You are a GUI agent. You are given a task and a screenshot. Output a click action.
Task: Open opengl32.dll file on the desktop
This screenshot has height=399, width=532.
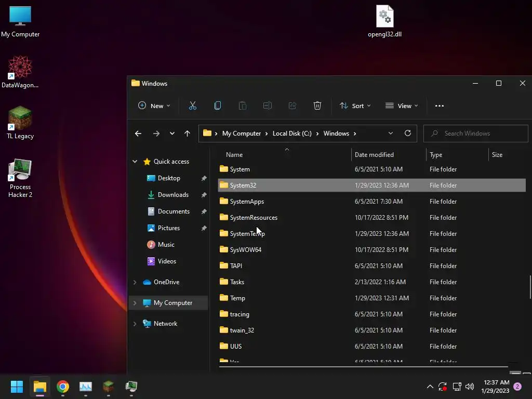pyautogui.click(x=385, y=21)
